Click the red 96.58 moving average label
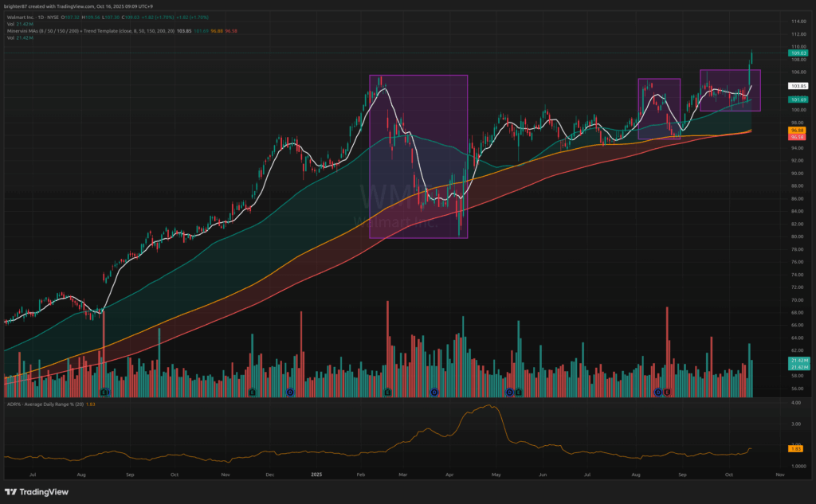Image resolution: width=816 pixels, height=504 pixels. (798, 136)
